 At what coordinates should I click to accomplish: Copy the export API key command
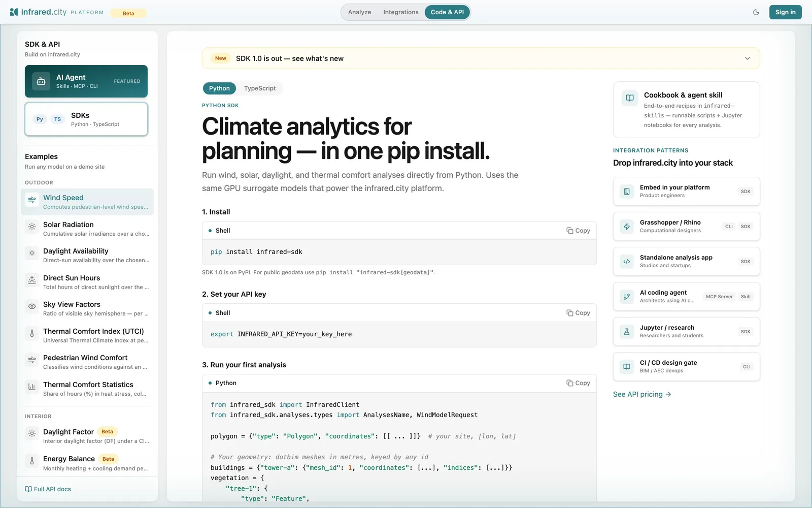pos(578,313)
